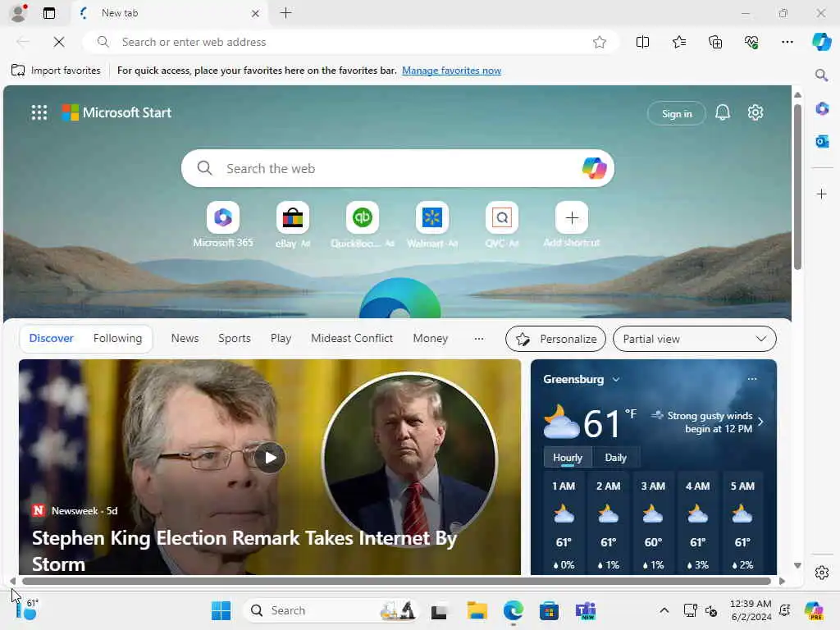This screenshot has height=630, width=840.
Task: Open more feed categories ellipsis
Action: 479,339
